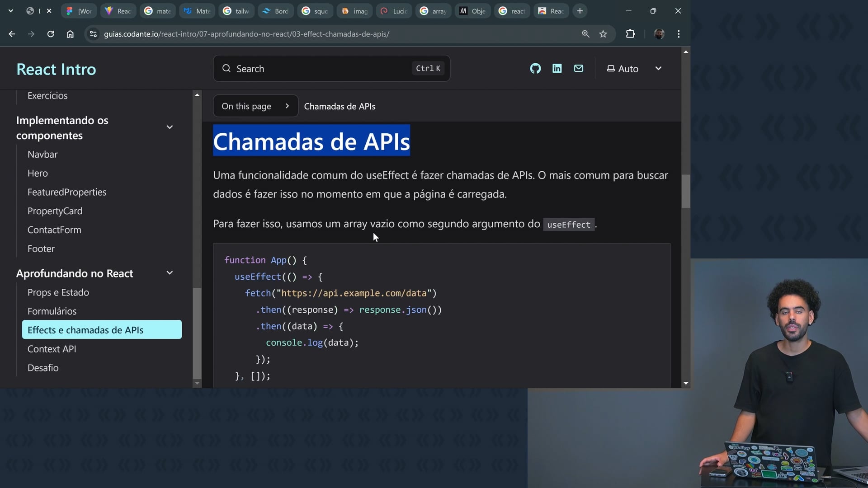The image size is (868, 488).
Task: Bookmark page with the star icon
Action: coord(603,34)
